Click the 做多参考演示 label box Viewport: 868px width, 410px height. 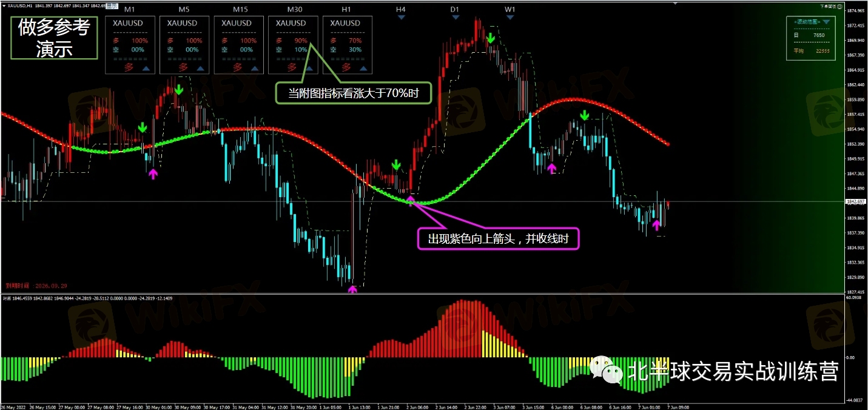(54, 38)
